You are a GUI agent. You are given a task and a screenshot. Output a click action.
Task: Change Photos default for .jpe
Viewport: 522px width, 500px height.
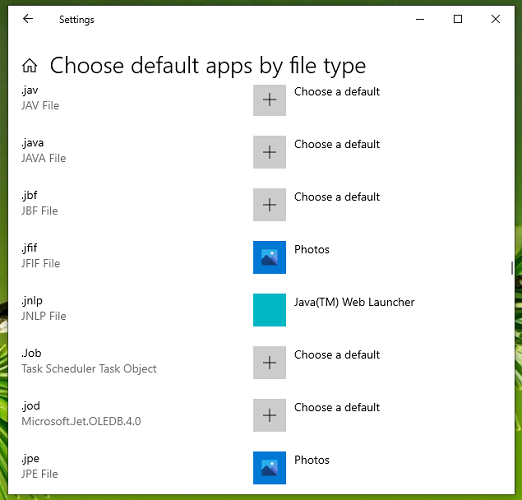312,460
